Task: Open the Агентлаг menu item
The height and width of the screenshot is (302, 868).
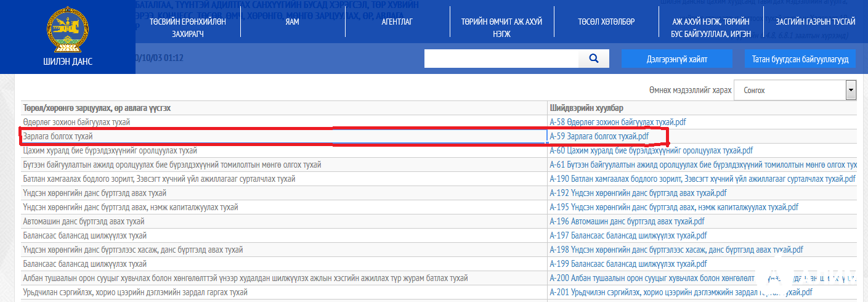Action: 397,22
